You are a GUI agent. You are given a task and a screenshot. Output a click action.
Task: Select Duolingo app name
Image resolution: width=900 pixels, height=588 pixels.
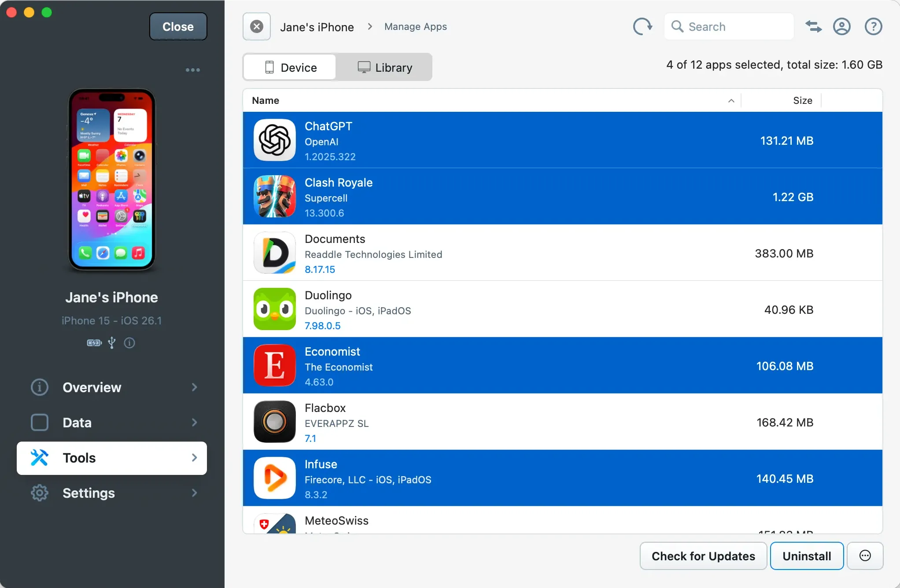click(x=328, y=295)
